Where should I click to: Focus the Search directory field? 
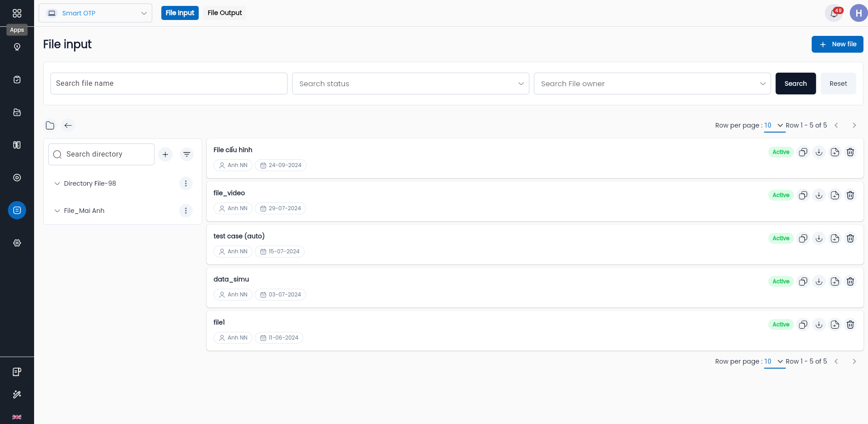point(101,154)
